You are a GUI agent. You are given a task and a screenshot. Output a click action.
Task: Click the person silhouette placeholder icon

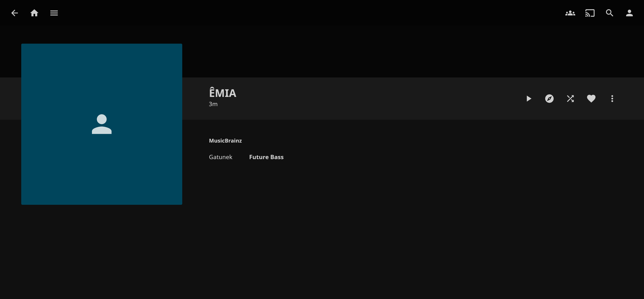tap(102, 124)
